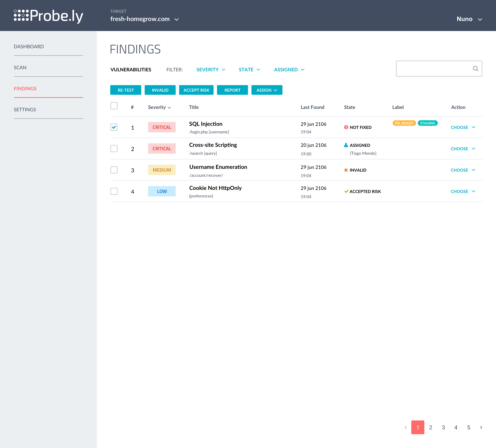
Task: Click the RE-TEST button
Action: pyautogui.click(x=126, y=90)
